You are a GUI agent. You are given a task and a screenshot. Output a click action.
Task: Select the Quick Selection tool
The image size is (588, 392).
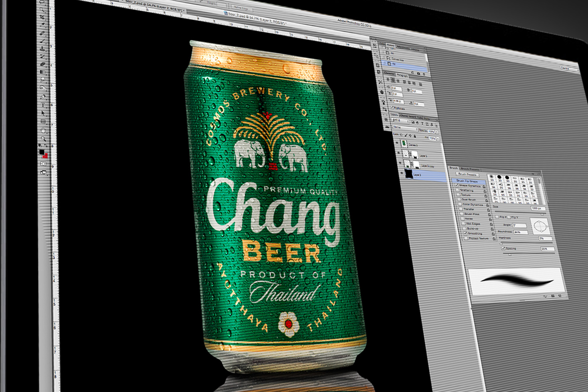click(42, 9)
